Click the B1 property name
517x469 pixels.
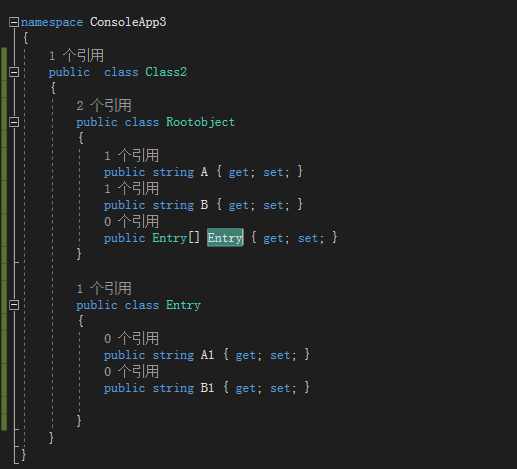(207, 388)
